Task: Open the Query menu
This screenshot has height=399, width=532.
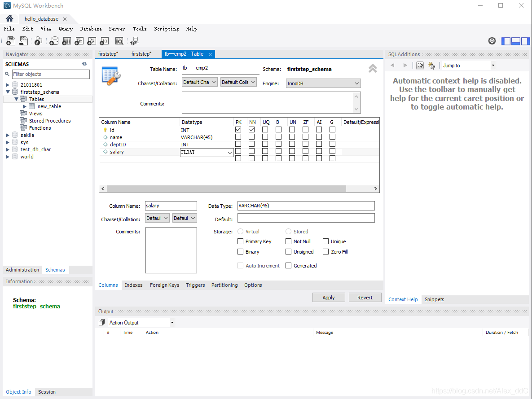Action: point(66,29)
